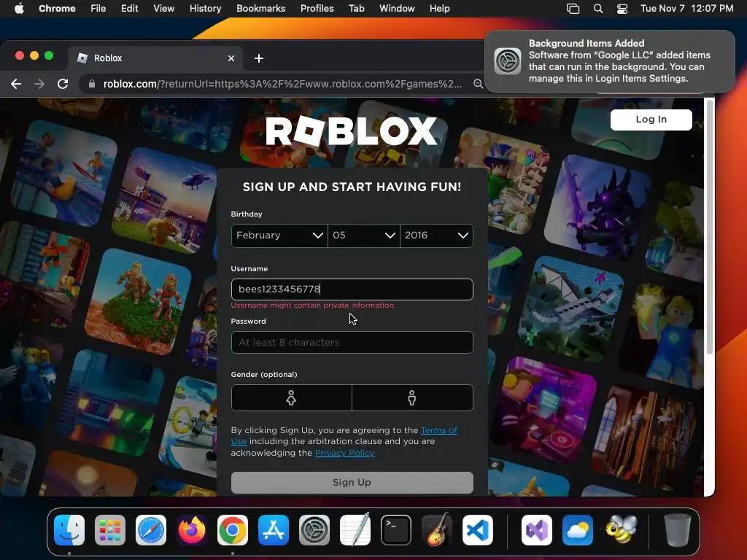Open the Apple menu
747x560 pixels.
click(19, 9)
